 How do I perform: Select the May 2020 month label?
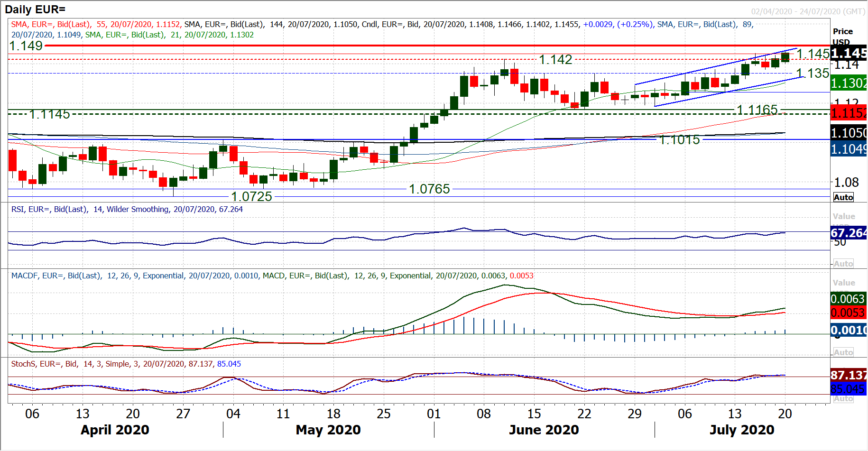328,430
